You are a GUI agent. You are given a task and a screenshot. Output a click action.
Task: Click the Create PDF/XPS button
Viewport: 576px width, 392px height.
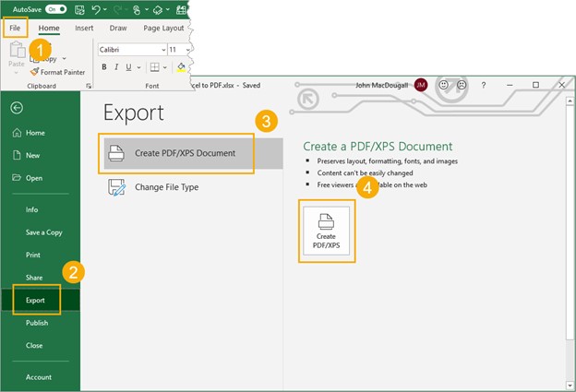326,231
